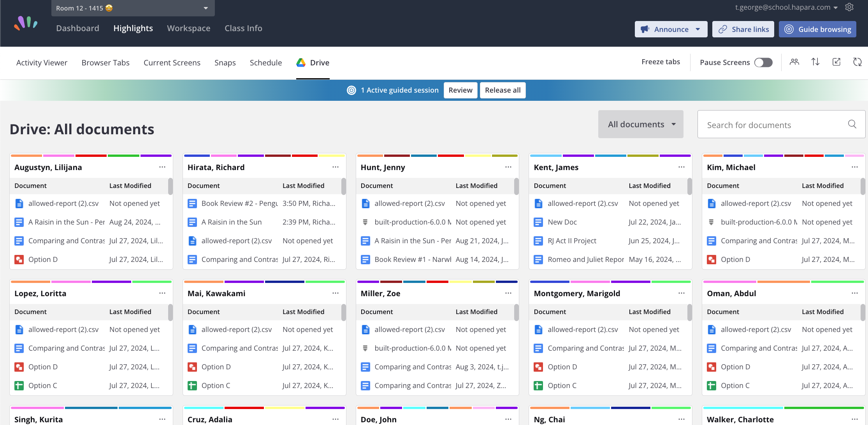Click scrollbar in Augustyn, Lilijana's card
Screen dimensions: 868x425
point(170,186)
